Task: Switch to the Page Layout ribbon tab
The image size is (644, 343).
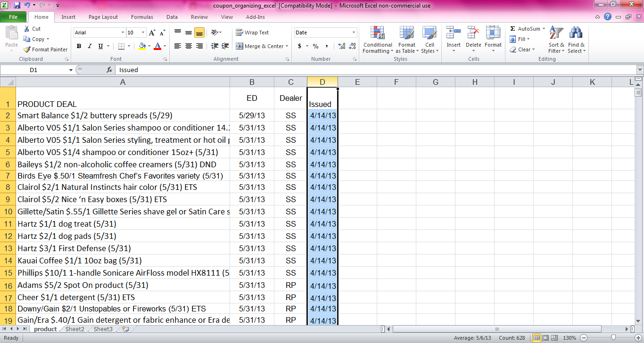Action: (x=103, y=16)
